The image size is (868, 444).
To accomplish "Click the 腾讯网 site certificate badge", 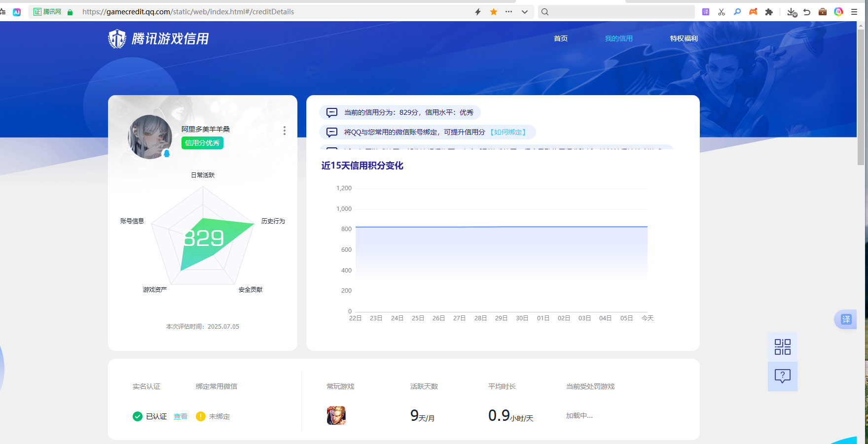I will 47,12.
